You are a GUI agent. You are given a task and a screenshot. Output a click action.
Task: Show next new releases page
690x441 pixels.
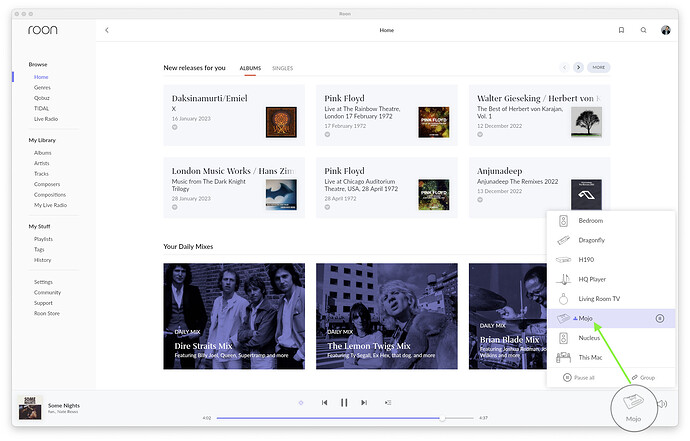pos(579,67)
